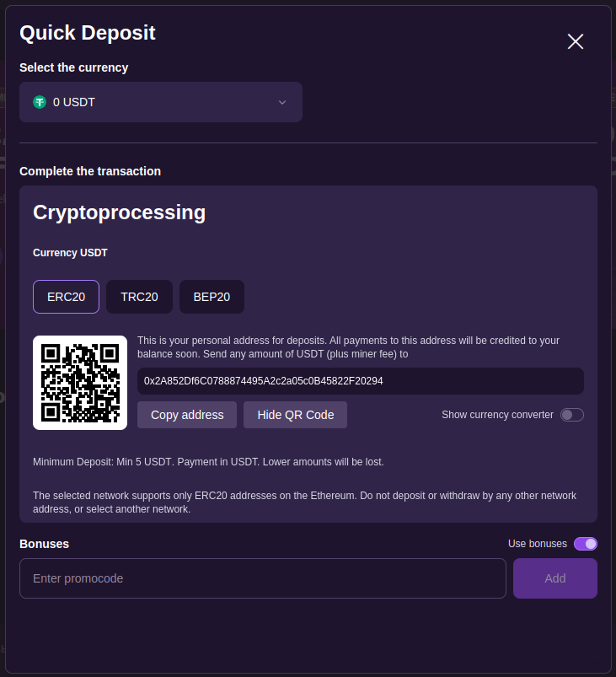Click the wallet address field starting 0x2A852
Screen dimensions: 616x677
pos(360,381)
